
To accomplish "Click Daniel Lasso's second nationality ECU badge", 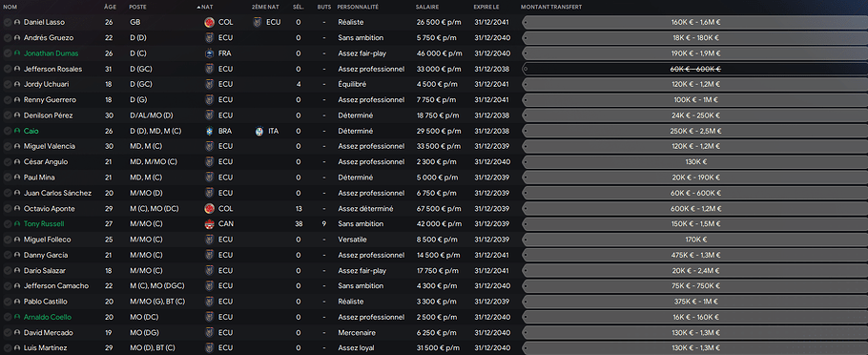I will coord(257,23).
